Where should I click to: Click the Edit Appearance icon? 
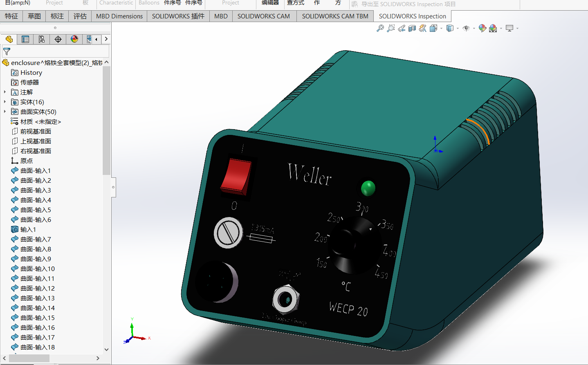(483, 28)
